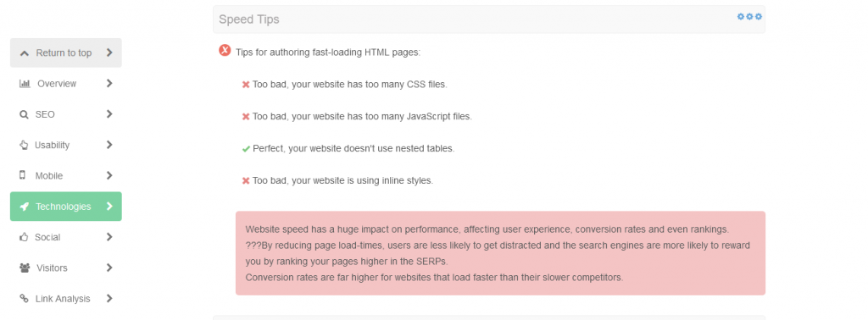868x320 pixels.
Task: Click the thumbs-up icon beside Social
Action: [x=24, y=236]
